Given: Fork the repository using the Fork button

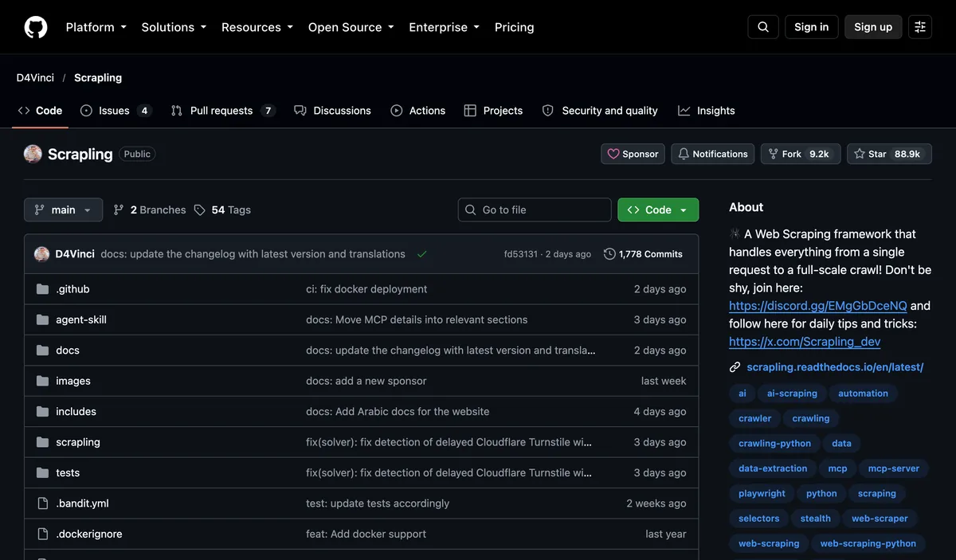Looking at the screenshot, I should pyautogui.click(x=801, y=154).
